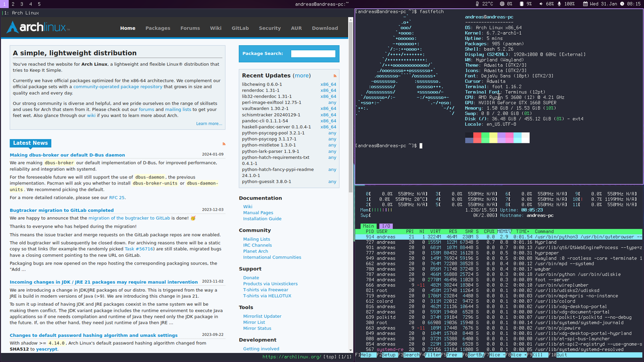
Task: Open community-operated package repository link
Action: tap(118, 86)
